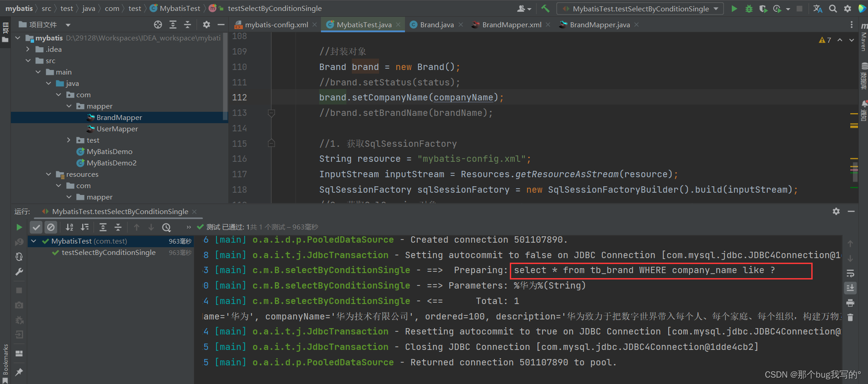Viewport: 868px width, 384px height.
Task: Open Run panel settings gear
Action: (x=836, y=211)
